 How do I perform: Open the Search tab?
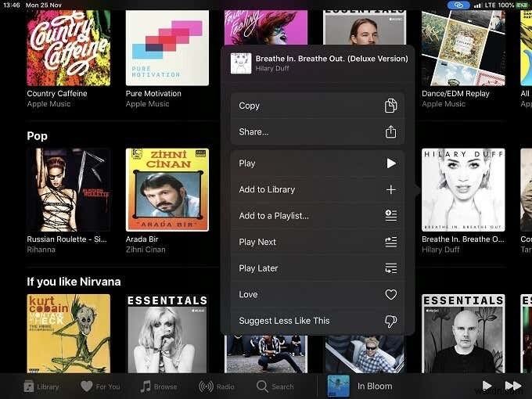coord(275,386)
